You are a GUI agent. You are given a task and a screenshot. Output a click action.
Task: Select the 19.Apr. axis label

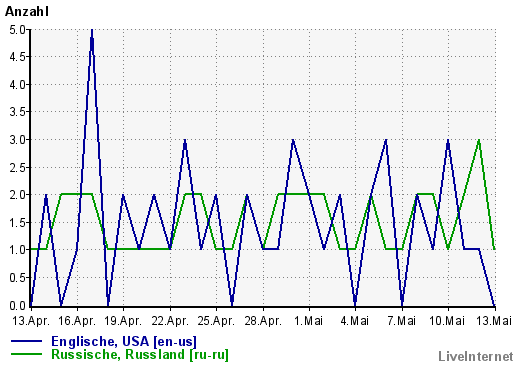click(x=123, y=321)
